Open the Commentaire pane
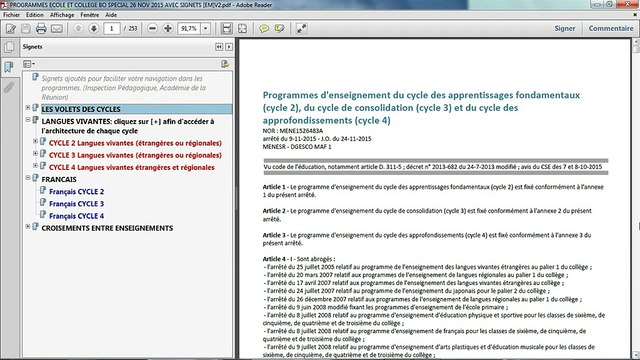Viewport: 640px width, 360px height. click(611, 29)
